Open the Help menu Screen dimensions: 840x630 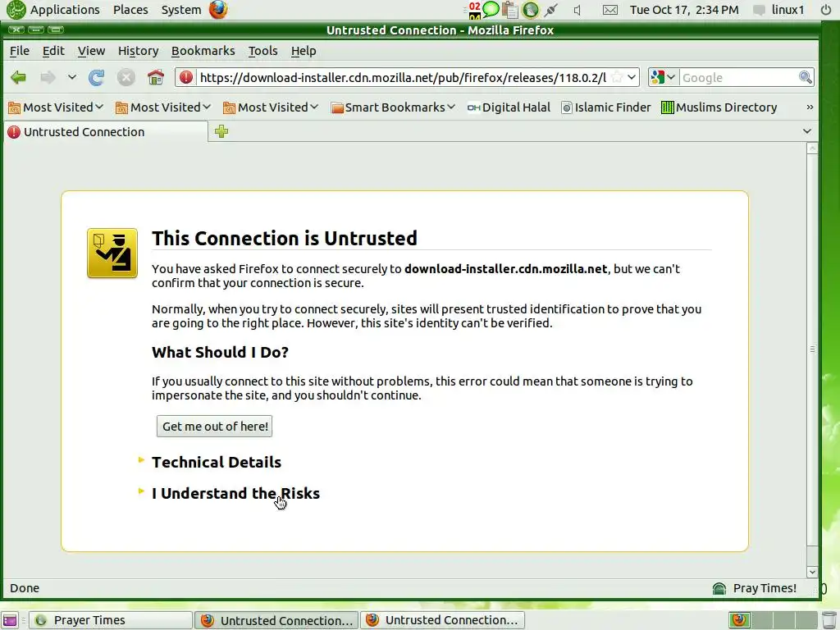click(x=304, y=51)
